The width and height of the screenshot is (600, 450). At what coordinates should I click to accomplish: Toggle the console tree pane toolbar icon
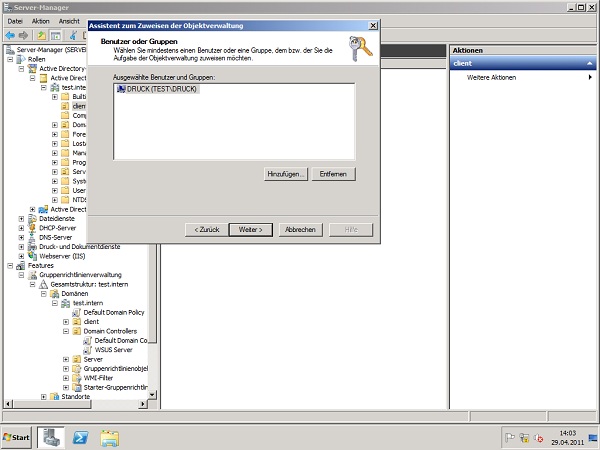[x=55, y=36]
